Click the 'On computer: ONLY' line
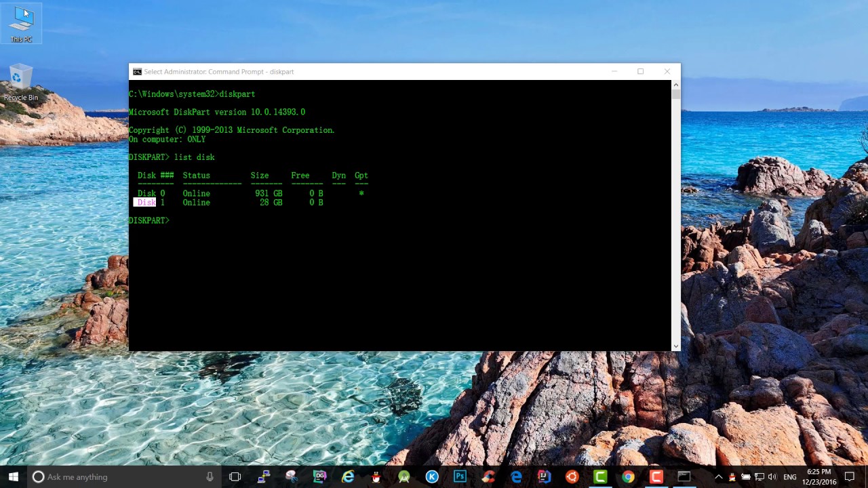This screenshot has width=868, height=488. (167, 139)
